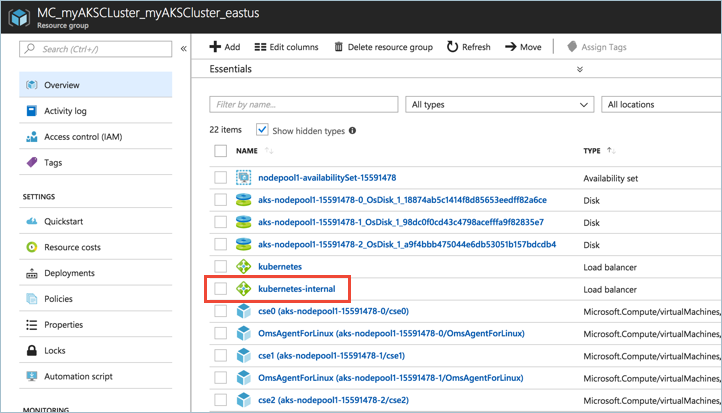Click the Quickstart cloud icon
The width and height of the screenshot is (722, 413).
32,221
